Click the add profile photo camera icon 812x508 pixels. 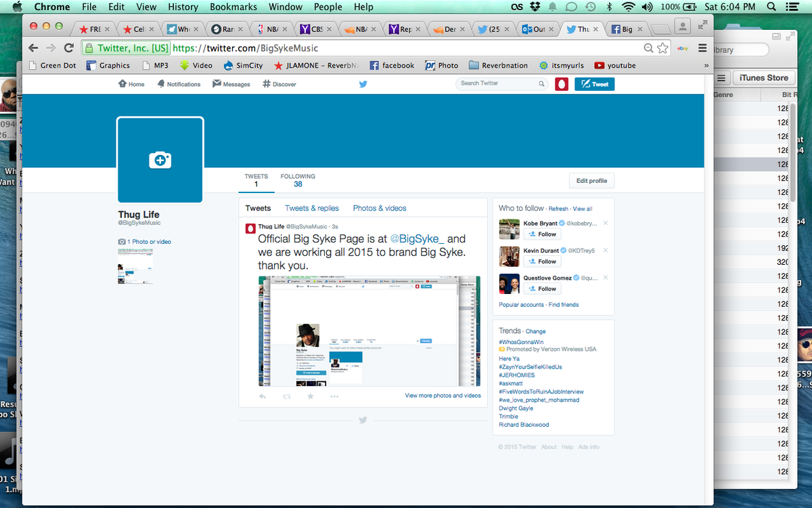160,160
